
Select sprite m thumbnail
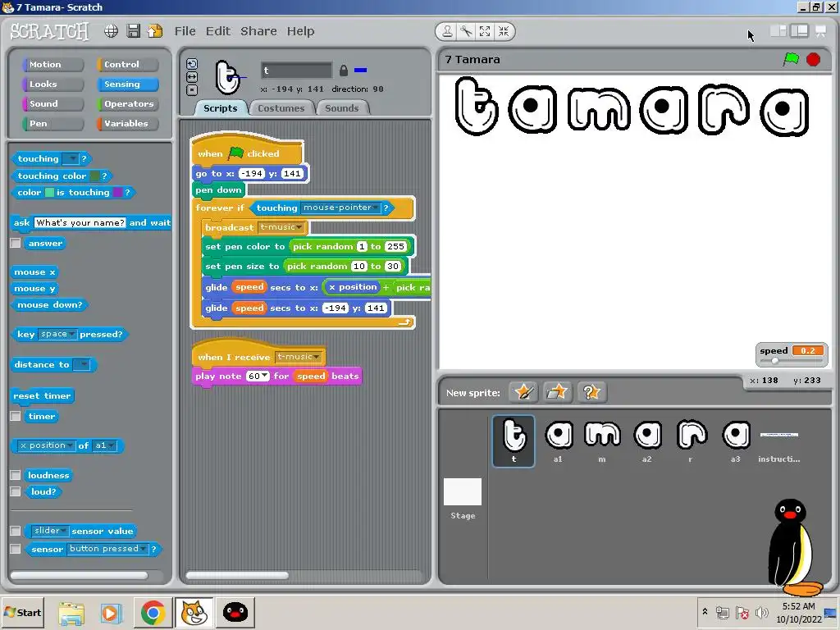[602, 441]
